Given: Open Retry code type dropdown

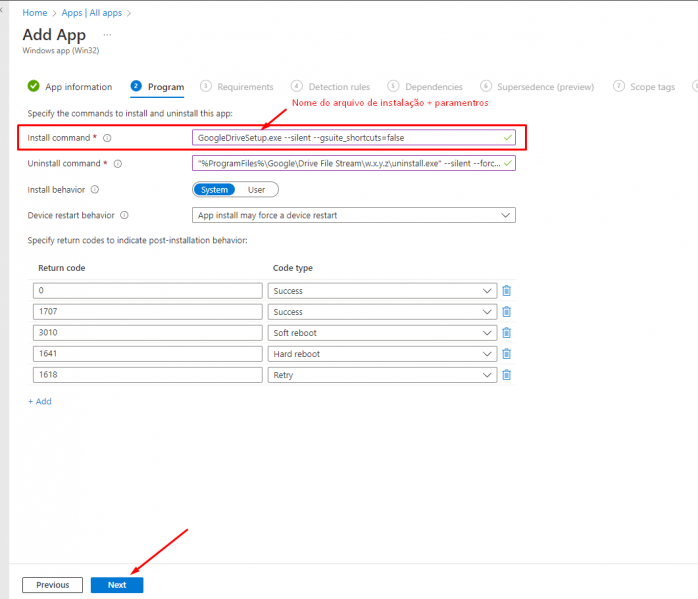Looking at the screenshot, I should coord(382,375).
